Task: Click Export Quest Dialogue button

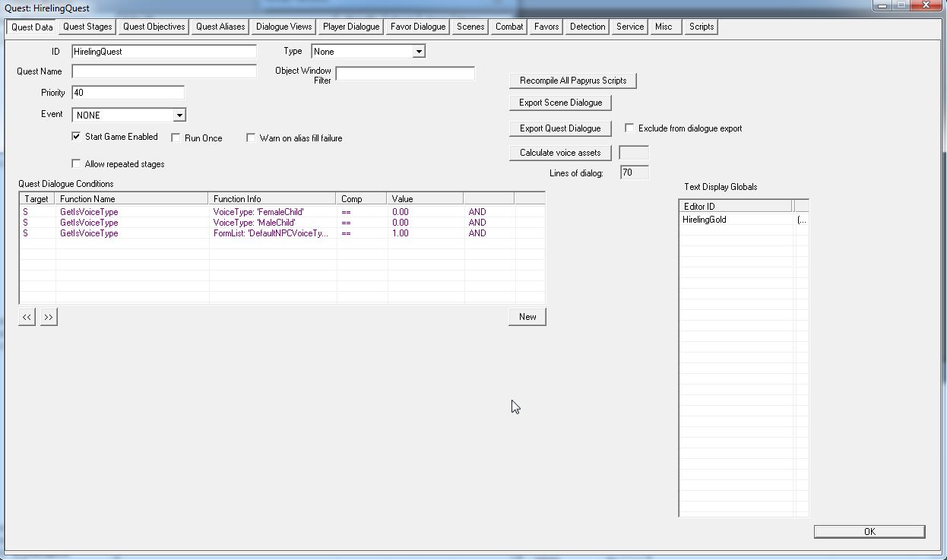Action: tap(560, 128)
